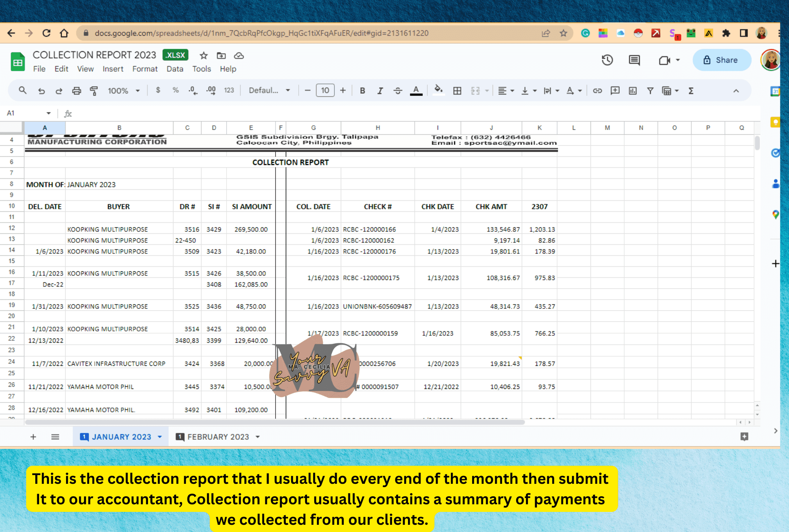789x532 pixels.
Task: Toggle italic formatting
Action: (x=380, y=91)
